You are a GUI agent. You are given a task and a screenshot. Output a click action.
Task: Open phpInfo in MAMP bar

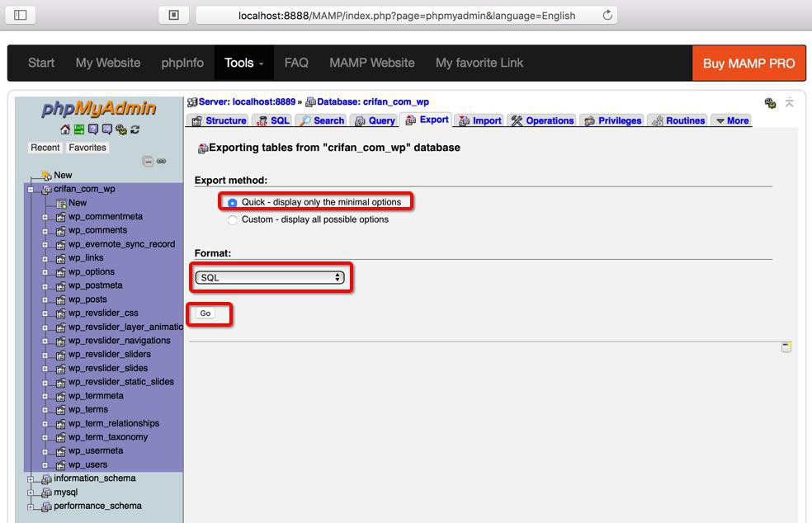pos(182,63)
